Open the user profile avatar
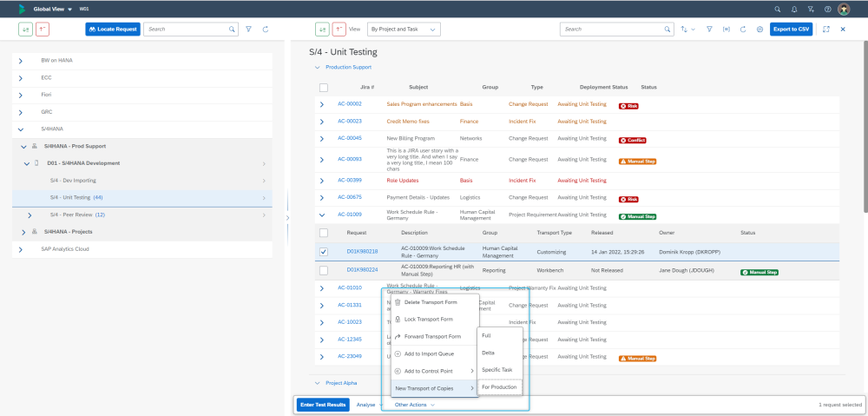 click(844, 9)
